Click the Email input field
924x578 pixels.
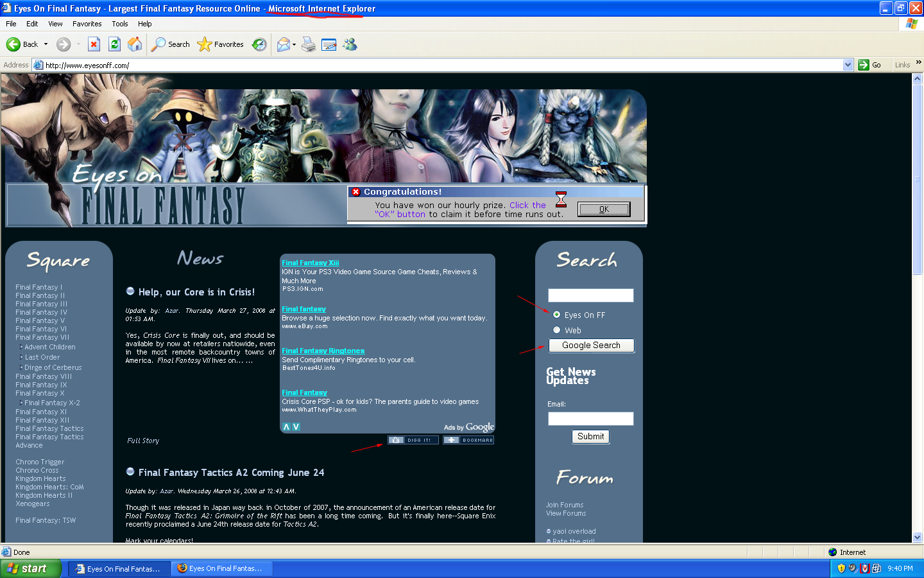pyautogui.click(x=591, y=419)
